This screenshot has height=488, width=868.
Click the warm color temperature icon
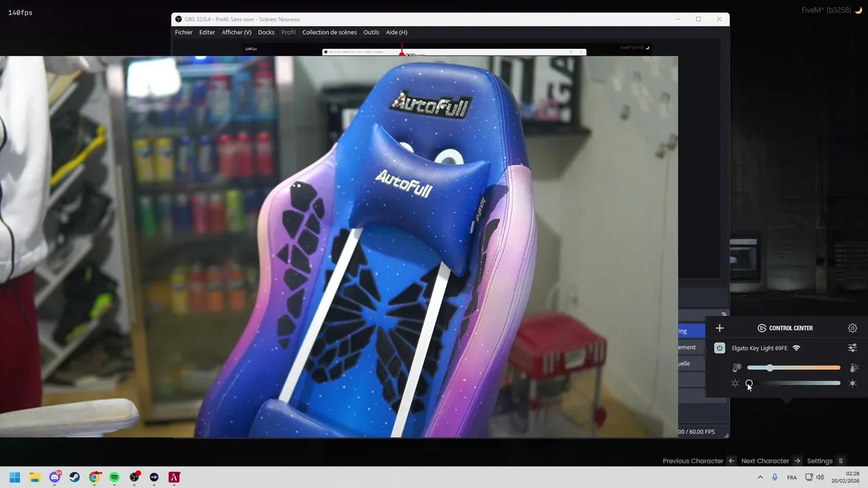[x=854, y=367]
